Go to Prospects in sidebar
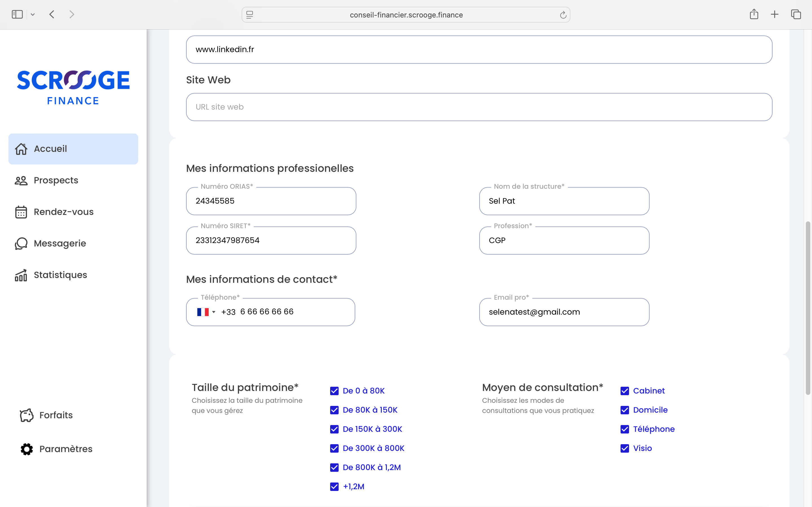812x507 pixels. point(56,180)
